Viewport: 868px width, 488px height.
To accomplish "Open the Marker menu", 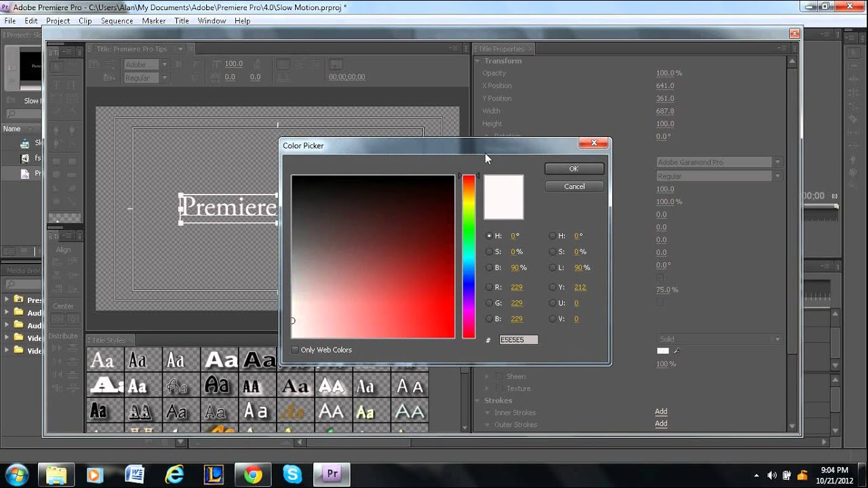I will tap(154, 21).
